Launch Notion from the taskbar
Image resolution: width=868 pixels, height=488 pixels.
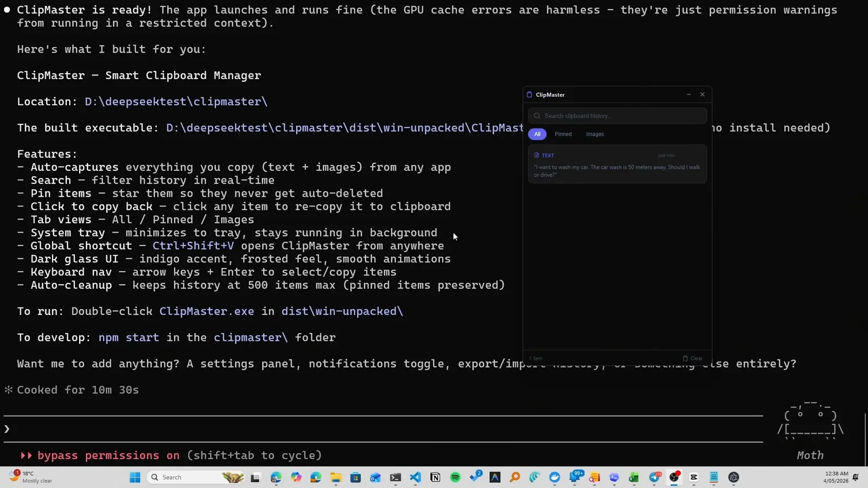click(435, 477)
